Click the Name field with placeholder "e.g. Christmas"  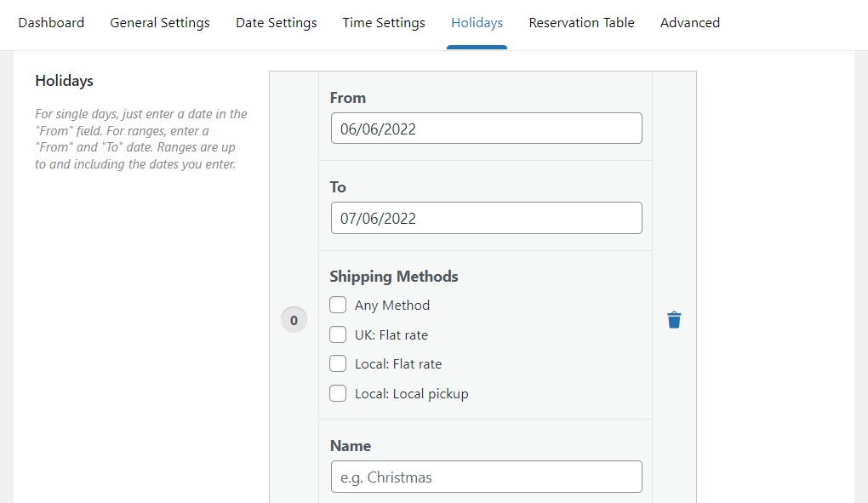[x=486, y=477]
